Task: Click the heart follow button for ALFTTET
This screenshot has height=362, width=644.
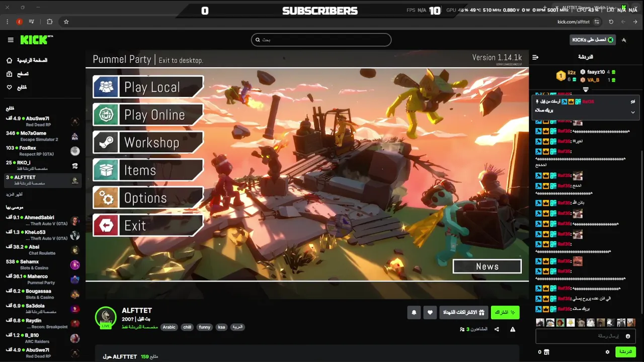Action: (430, 312)
